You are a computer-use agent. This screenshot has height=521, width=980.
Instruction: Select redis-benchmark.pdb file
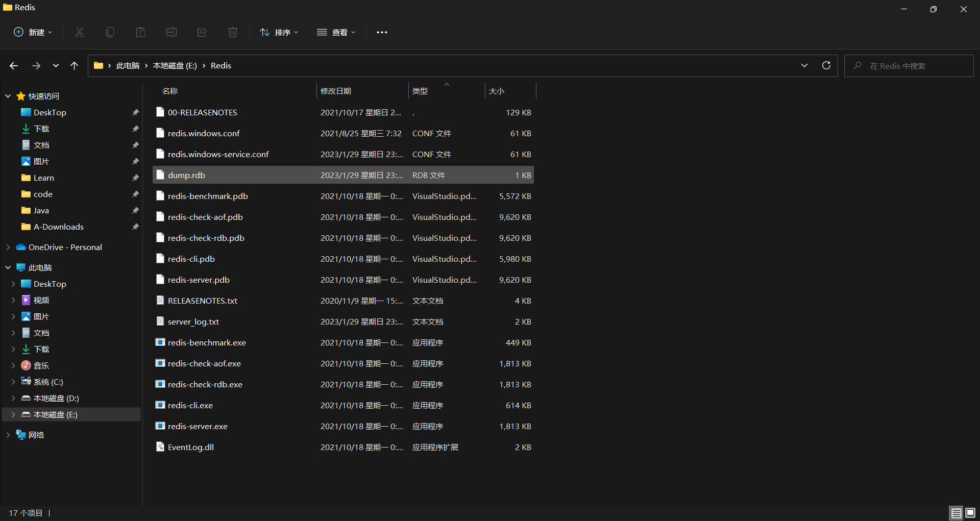pyautogui.click(x=343, y=196)
